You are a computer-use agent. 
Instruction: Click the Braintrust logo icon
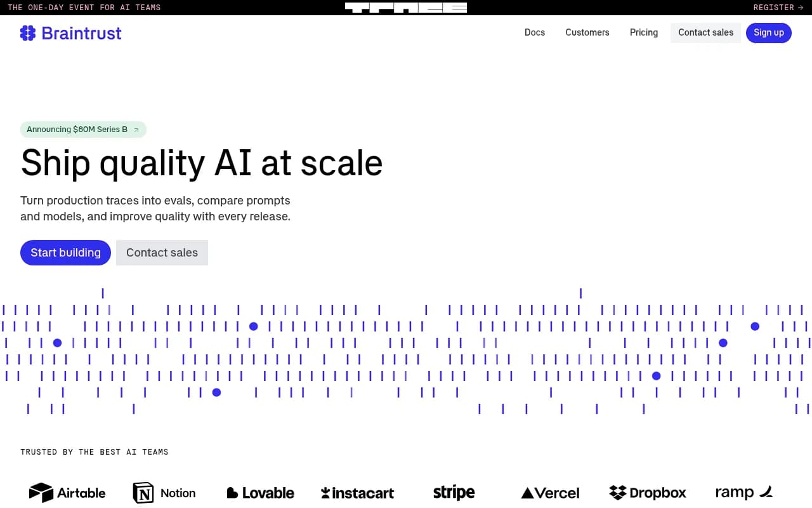(x=28, y=33)
